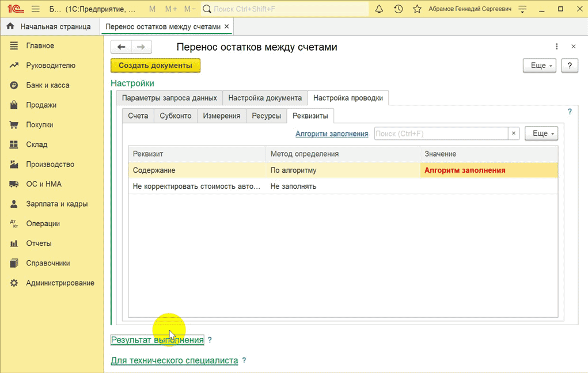Open the Алгоритм заполнения link
Screen dimensions: 588x373
click(x=332, y=134)
